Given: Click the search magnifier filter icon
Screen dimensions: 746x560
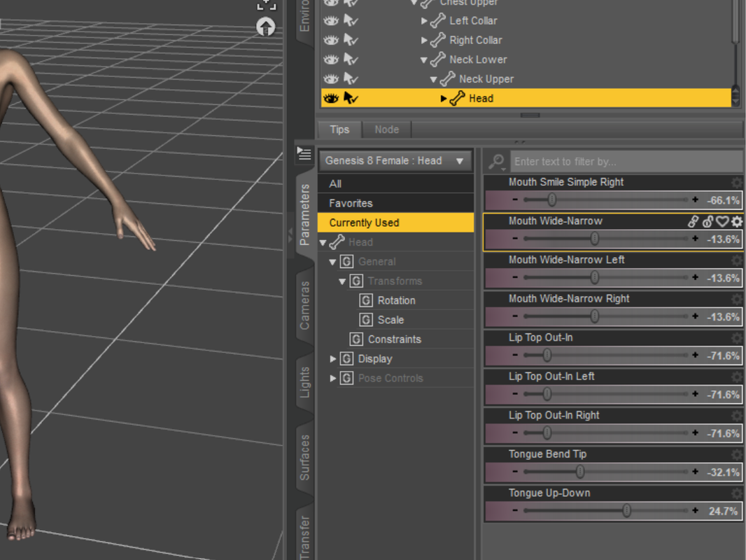Looking at the screenshot, I should [x=497, y=162].
